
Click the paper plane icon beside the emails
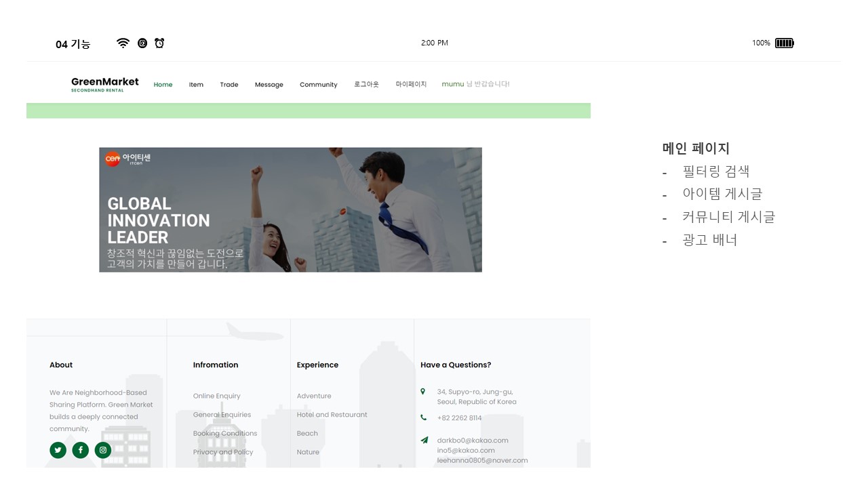pos(425,440)
